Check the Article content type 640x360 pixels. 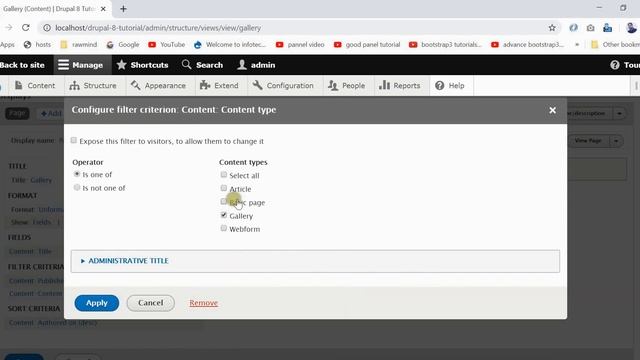point(224,188)
